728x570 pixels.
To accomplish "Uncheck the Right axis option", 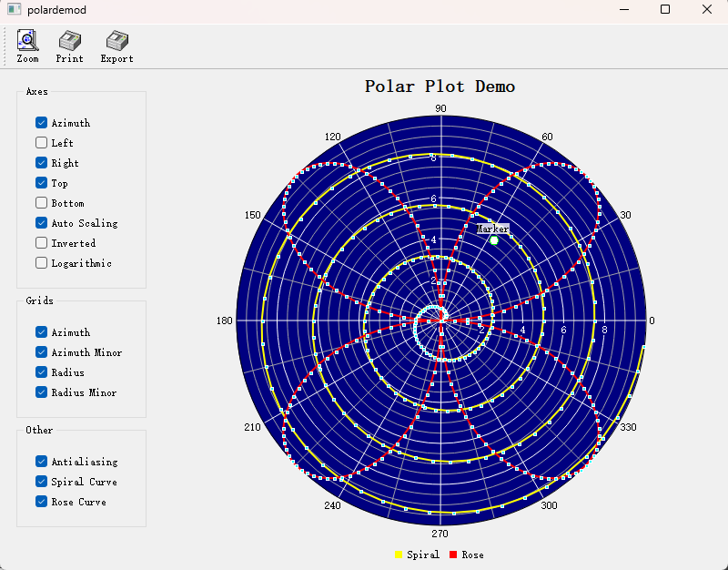I will [x=41, y=162].
